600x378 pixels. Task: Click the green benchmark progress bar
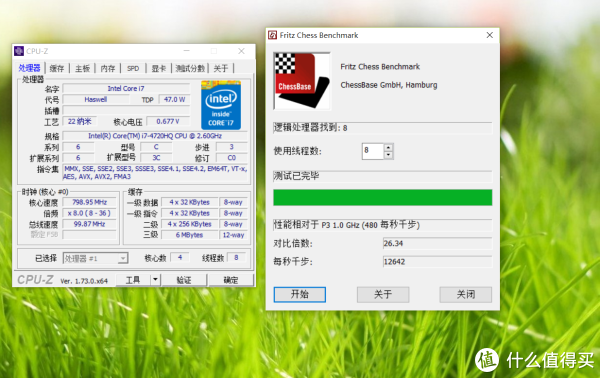(383, 197)
